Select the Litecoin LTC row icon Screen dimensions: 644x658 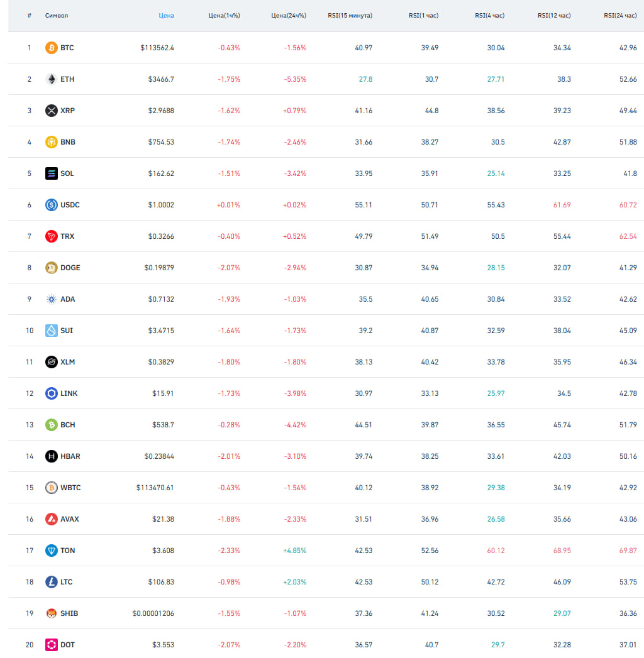(x=52, y=582)
